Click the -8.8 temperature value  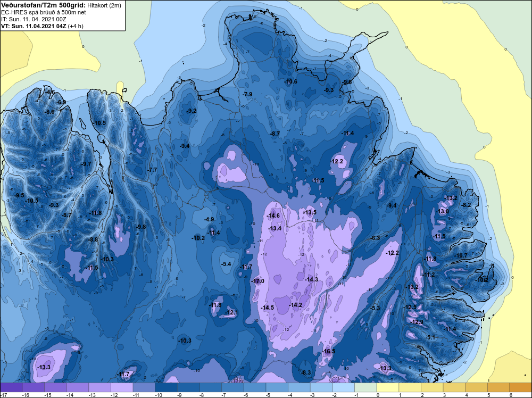(93, 239)
